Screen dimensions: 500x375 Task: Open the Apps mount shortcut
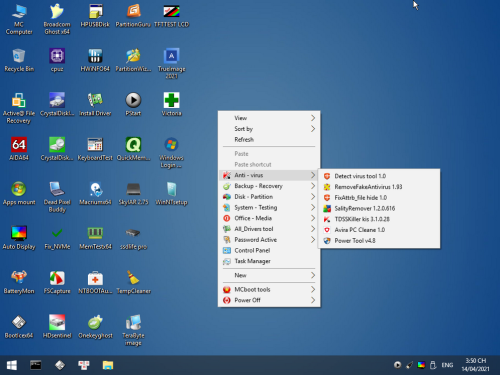pyautogui.click(x=19, y=193)
